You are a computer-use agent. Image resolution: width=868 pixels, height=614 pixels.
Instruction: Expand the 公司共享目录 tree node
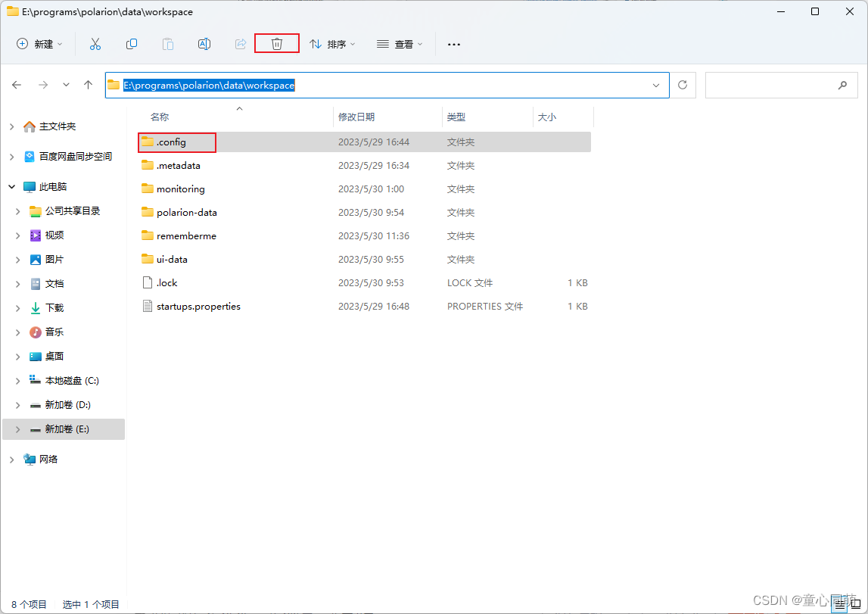(x=17, y=211)
